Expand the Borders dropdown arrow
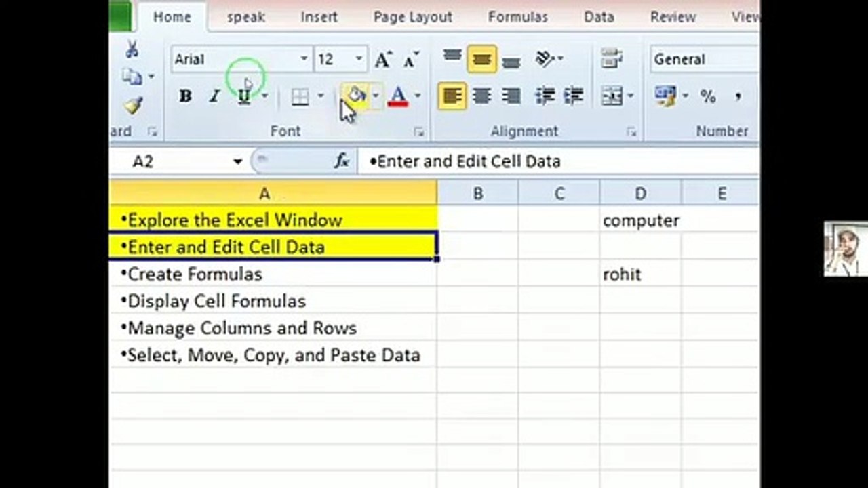 (x=320, y=97)
